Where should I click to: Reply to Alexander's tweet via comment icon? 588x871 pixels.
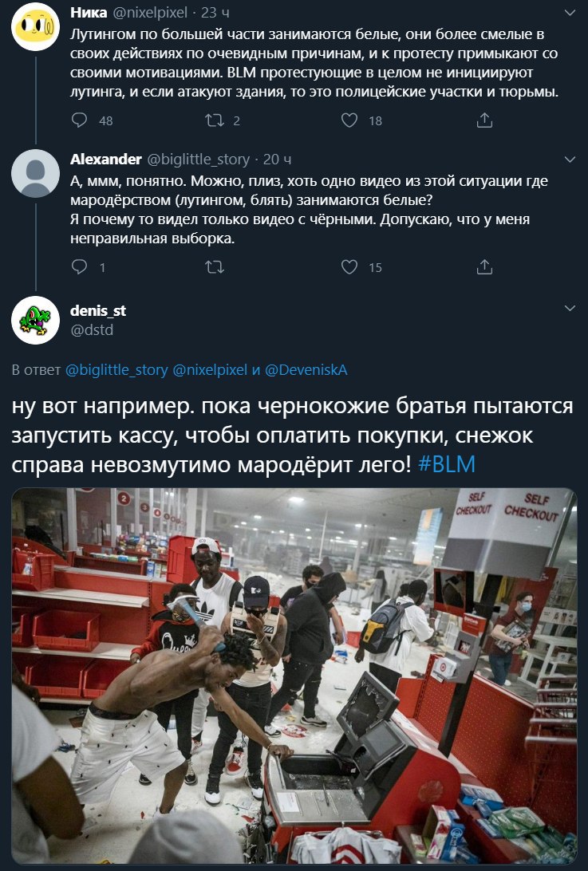(80, 267)
